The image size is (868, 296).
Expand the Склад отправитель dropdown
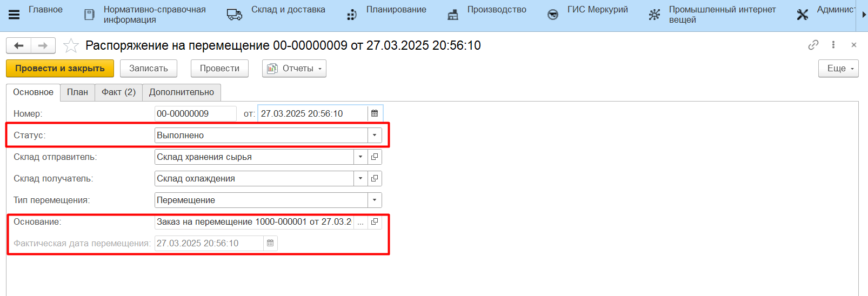tap(360, 157)
